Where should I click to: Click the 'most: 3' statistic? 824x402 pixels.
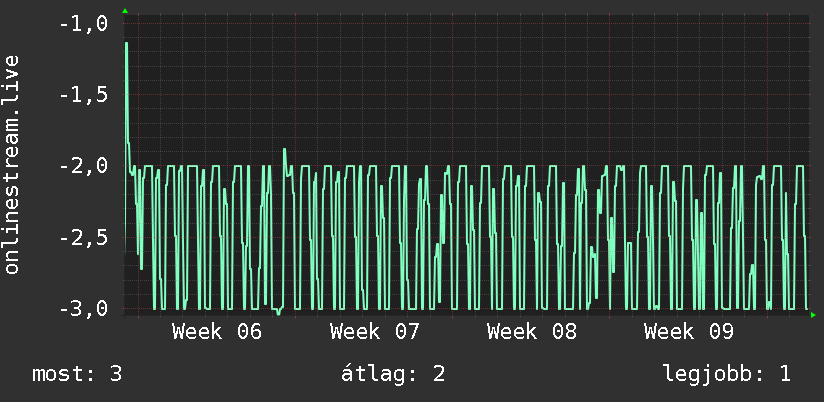click(77, 374)
